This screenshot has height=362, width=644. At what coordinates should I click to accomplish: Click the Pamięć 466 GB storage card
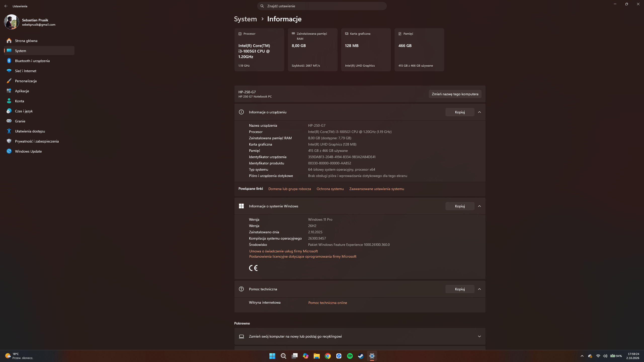coord(419,50)
